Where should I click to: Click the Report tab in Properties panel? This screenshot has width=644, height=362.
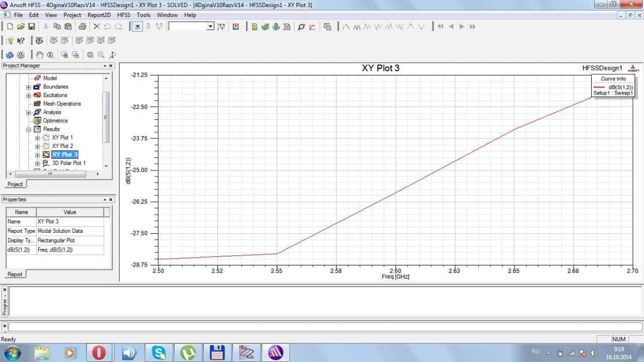coord(15,274)
